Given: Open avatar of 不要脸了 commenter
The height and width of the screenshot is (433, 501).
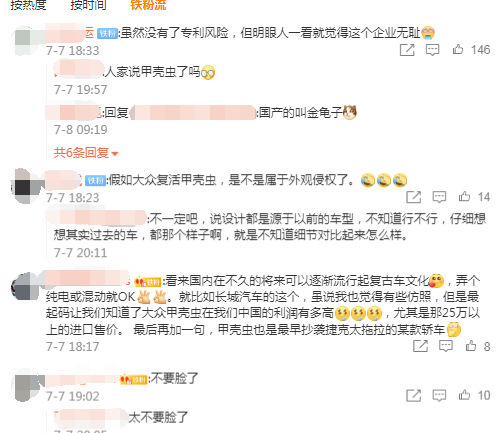Looking at the screenshot, I should (28, 386).
